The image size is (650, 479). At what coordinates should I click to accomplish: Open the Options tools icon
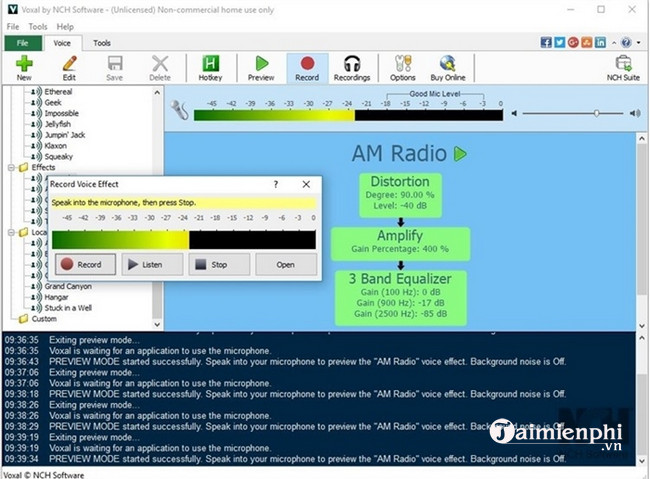403,67
